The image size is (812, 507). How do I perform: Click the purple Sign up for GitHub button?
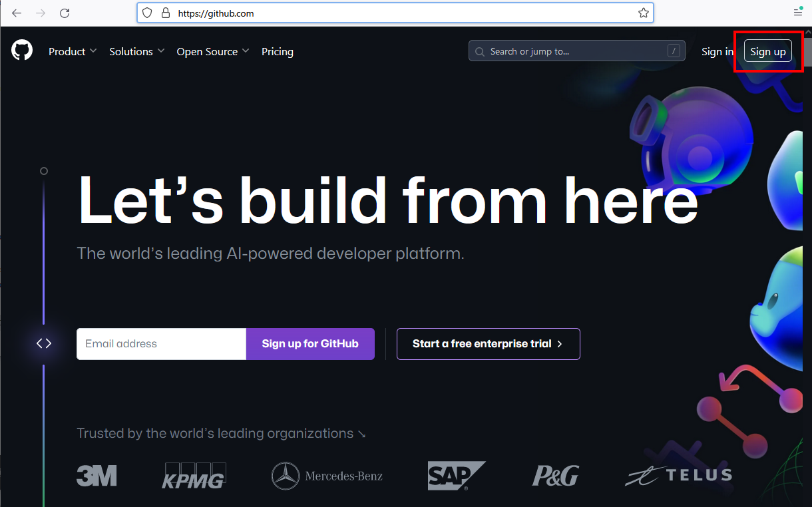(310, 344)
